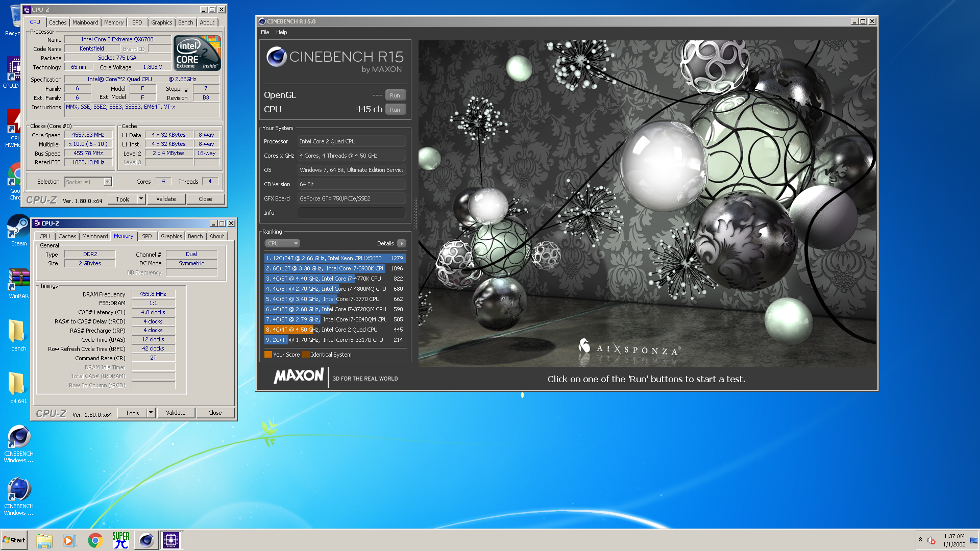Click Validate in the top CPU-Z window
This screenshot has height=551, width=980.
166,199
